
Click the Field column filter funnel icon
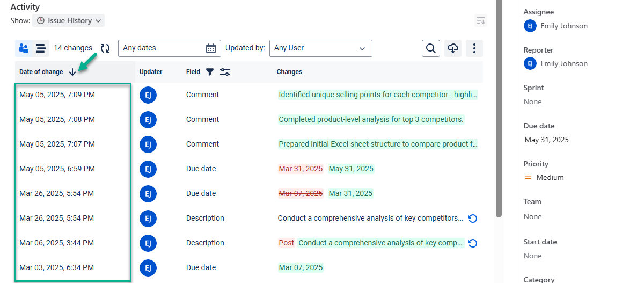point(210,72)
